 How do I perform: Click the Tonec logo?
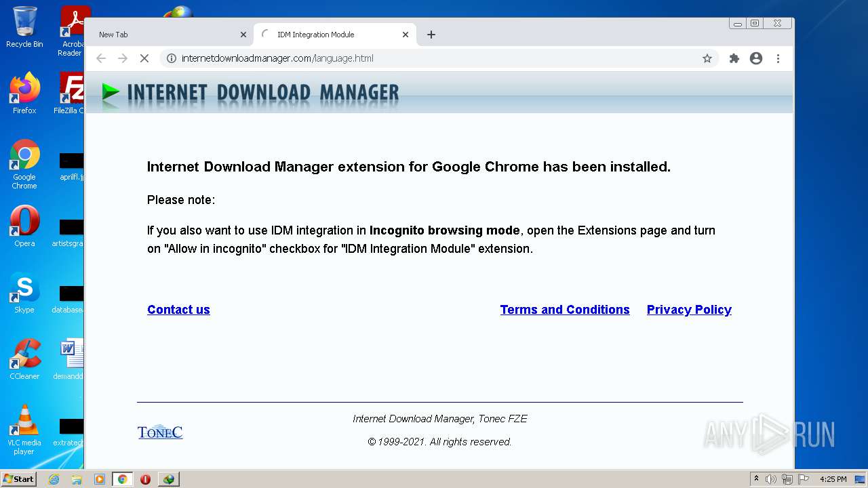coord(160,432)
